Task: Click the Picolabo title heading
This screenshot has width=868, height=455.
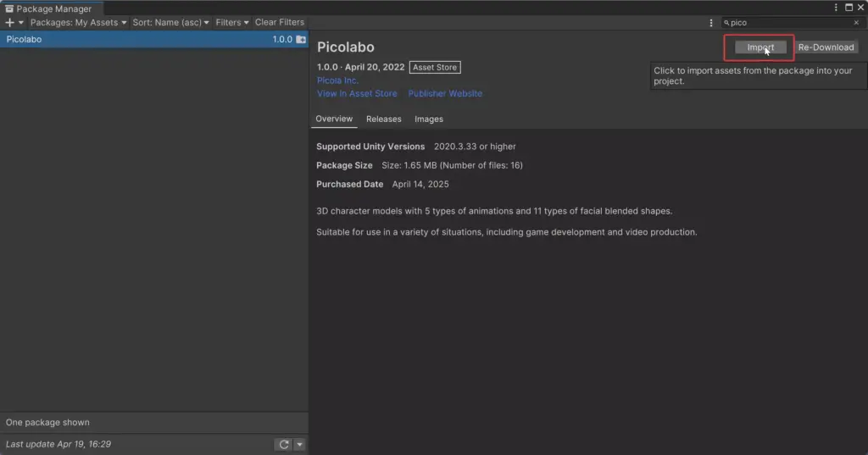Action: point(346,47)
